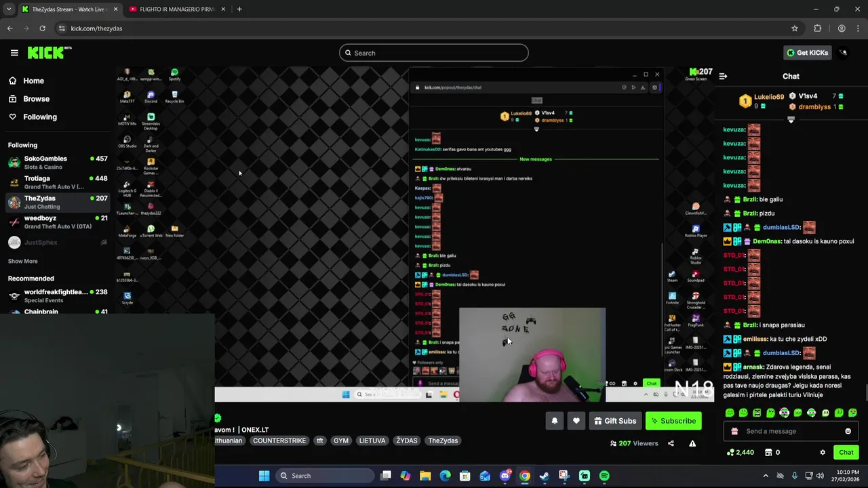Click the Get KICKs button
Screen dimensions: 868x488
pyautogui.click(x=806, y=52)
